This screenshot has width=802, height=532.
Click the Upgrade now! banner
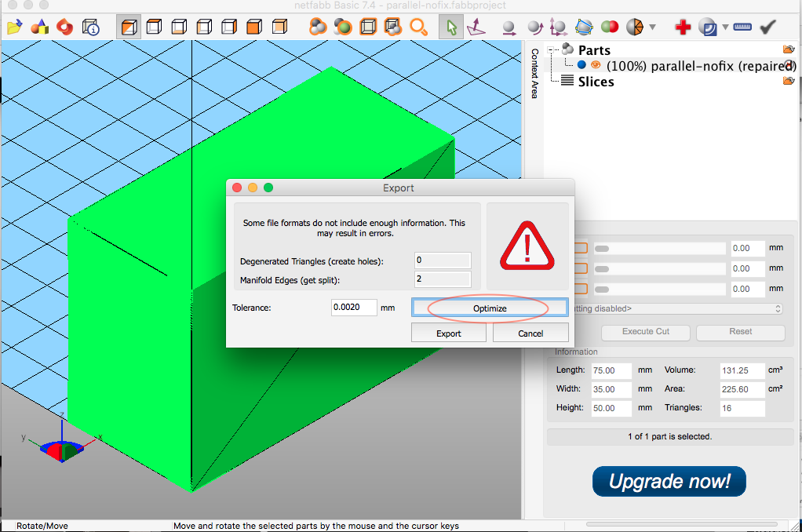pos(669,481)
